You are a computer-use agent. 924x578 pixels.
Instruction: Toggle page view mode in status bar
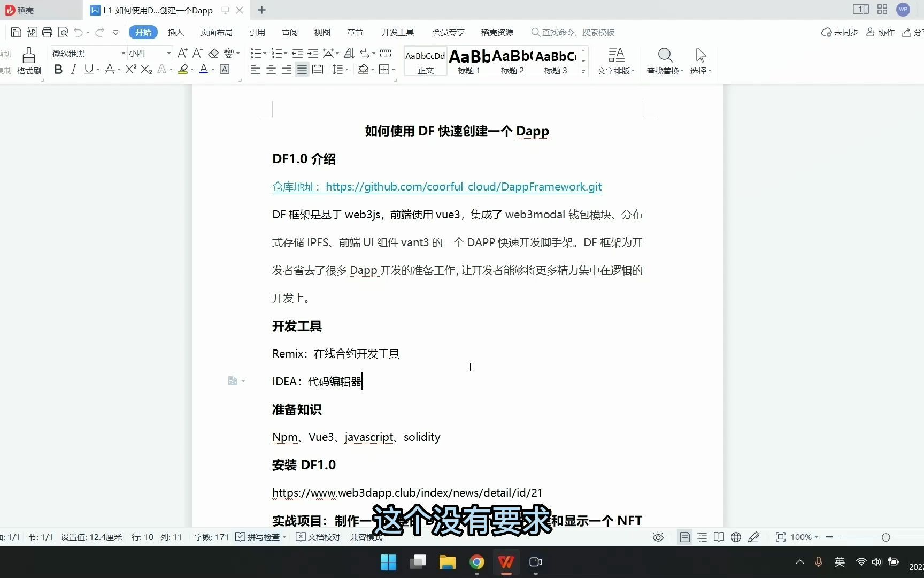click(x=684, y=537)
